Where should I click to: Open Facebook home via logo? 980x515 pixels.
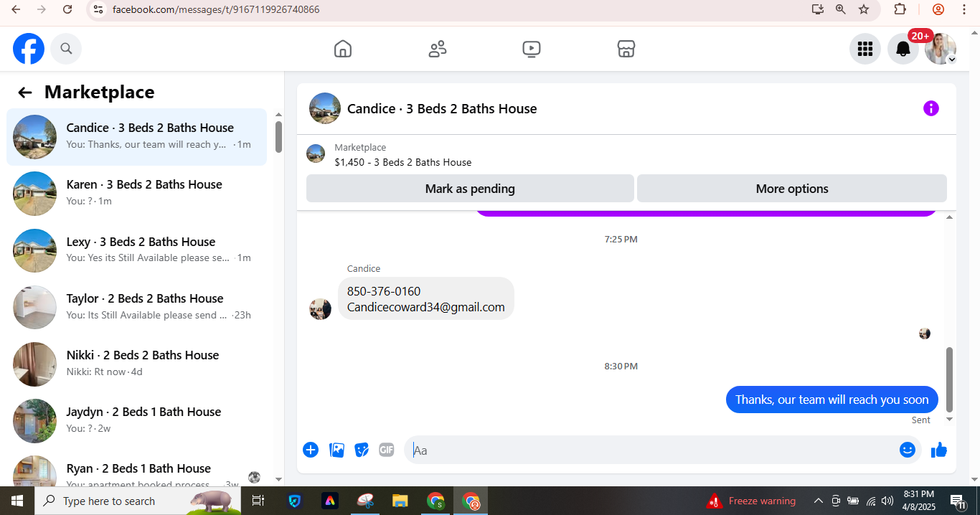29,49
